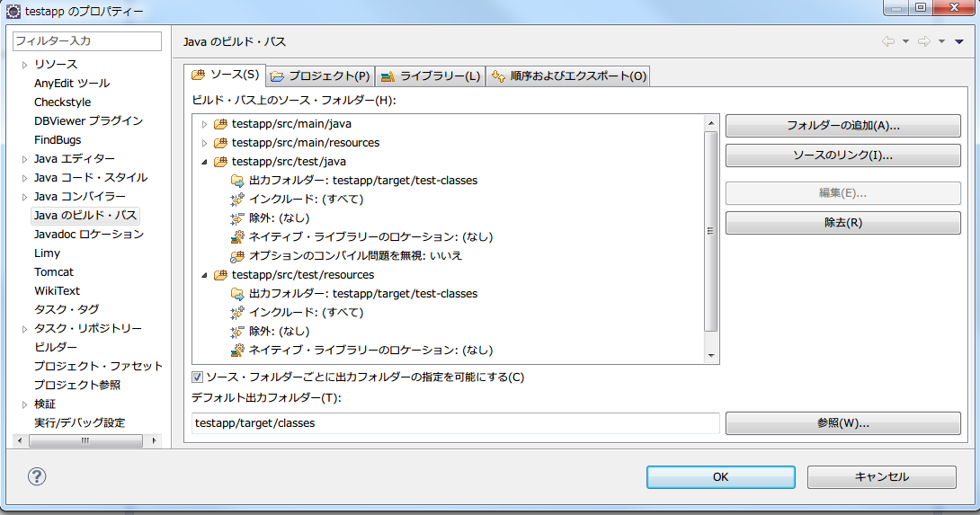Expand Java コンパイラー category
This screenshot has width=980, height=515.
click(x=24, y=197)
